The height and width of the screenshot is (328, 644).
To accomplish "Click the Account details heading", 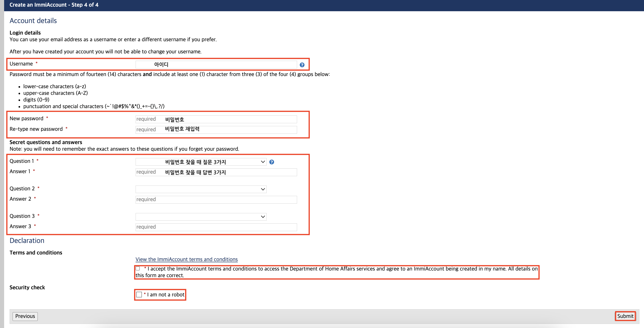I will (33, 21).
